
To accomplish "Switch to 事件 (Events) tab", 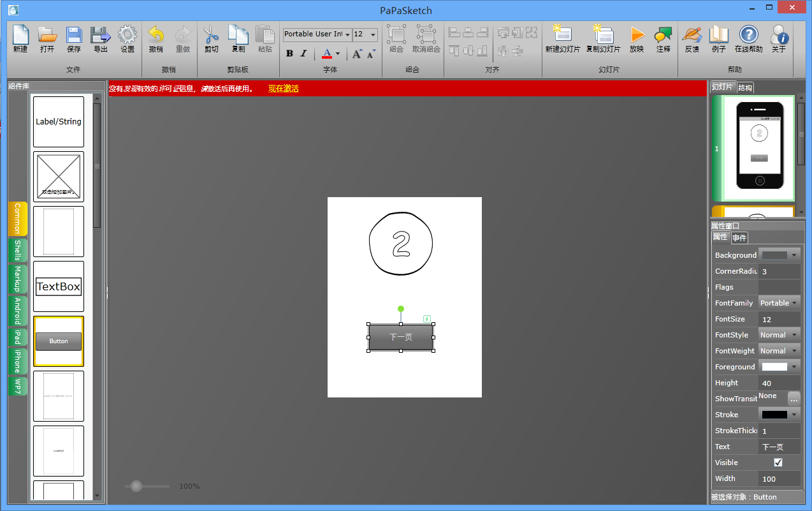I will 739,238.
